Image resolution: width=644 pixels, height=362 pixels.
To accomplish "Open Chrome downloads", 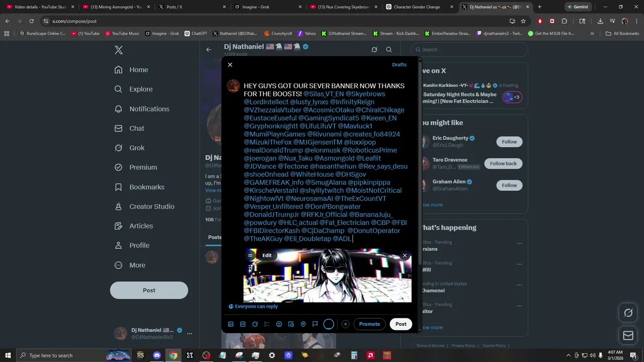I will [600, 21].
